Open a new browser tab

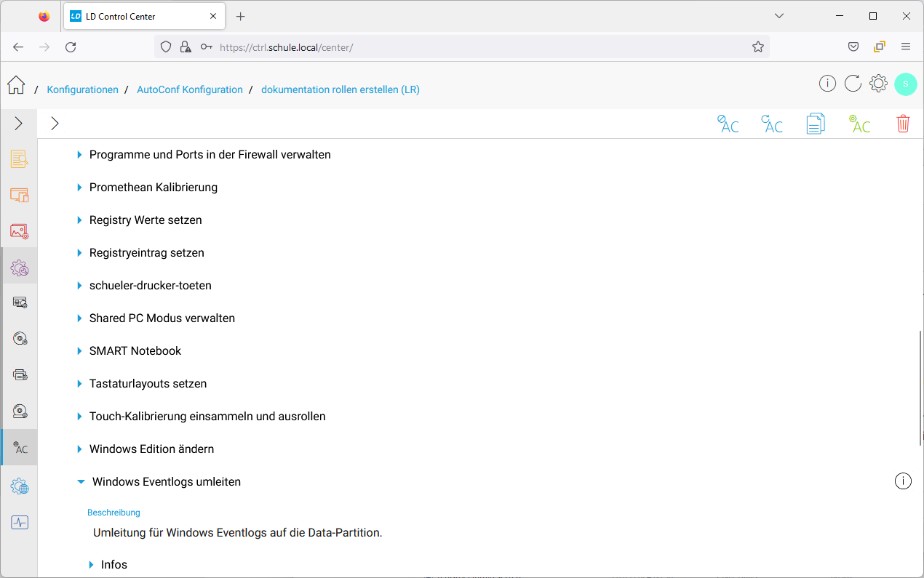(x=241, y=16)
